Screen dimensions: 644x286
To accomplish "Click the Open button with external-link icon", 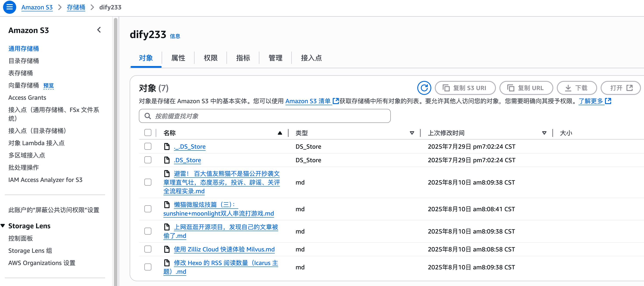I will coord(621,88).
